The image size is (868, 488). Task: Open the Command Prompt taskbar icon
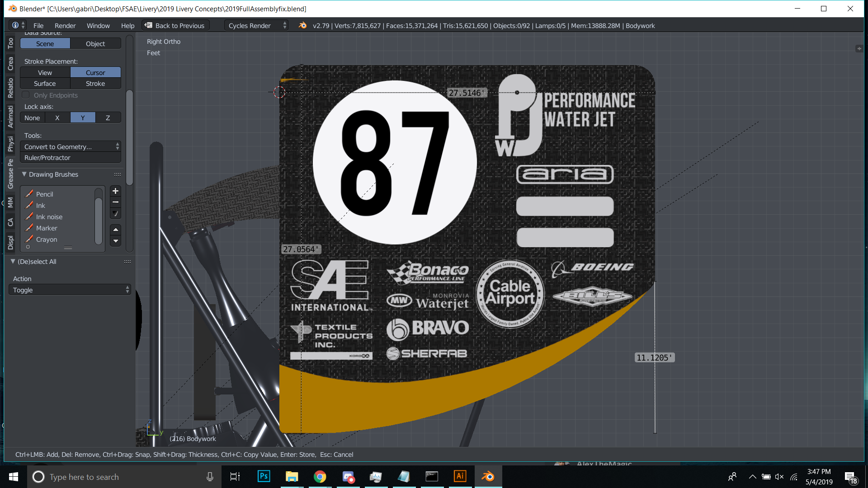pyautogui.click(x=432, y=476)
